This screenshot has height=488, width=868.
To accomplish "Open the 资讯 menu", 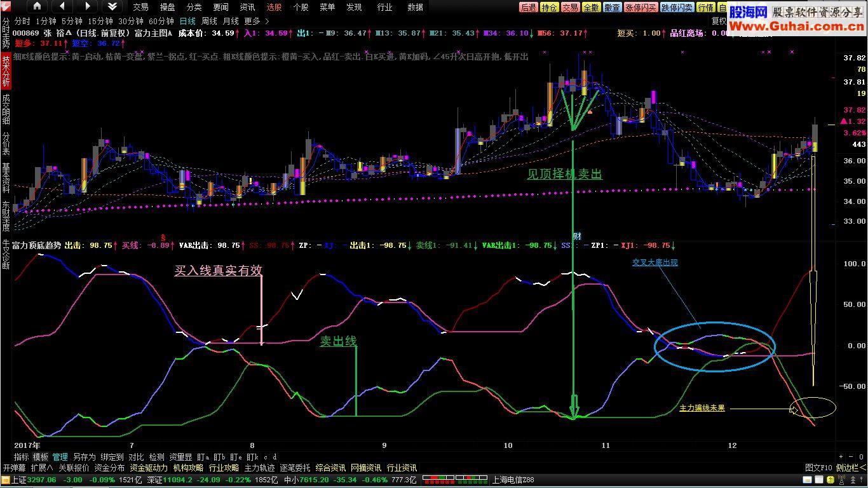I will click(x=247, y=7).
